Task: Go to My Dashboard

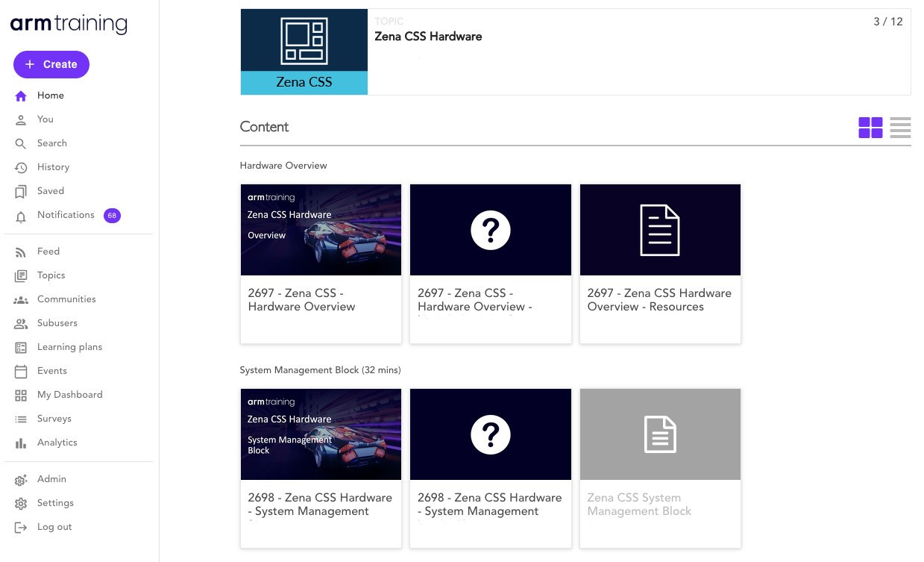Action: [x=69, y=395]
